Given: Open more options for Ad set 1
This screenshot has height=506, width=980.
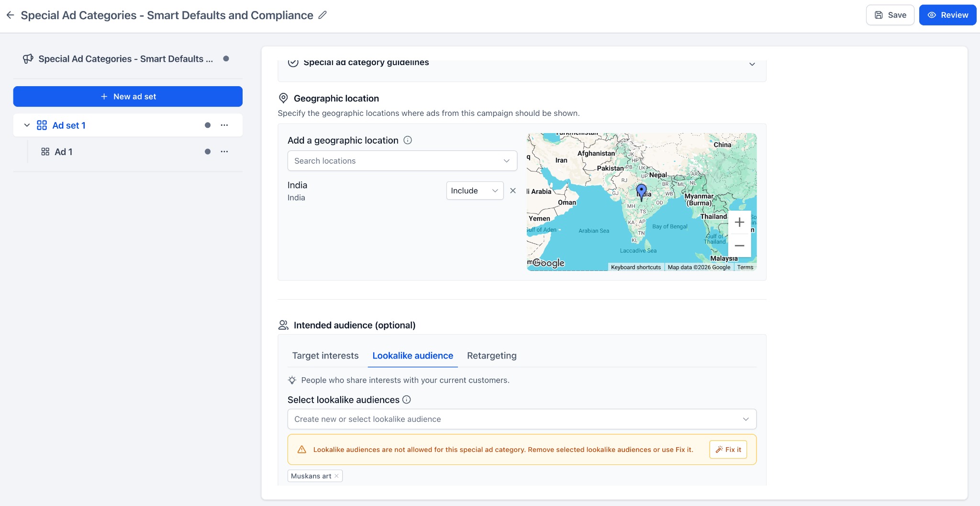Looking at the screenshot, I should pos(224,125).
